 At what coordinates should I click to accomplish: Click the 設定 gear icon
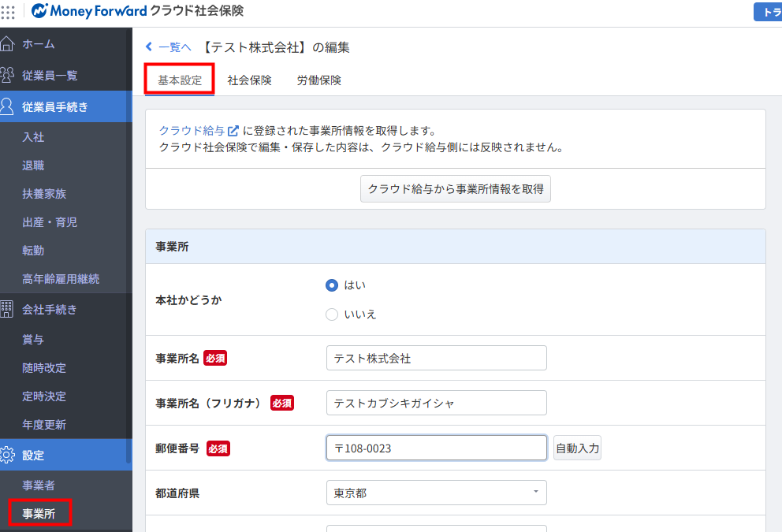pyautogui.click(x=7, y=455)
